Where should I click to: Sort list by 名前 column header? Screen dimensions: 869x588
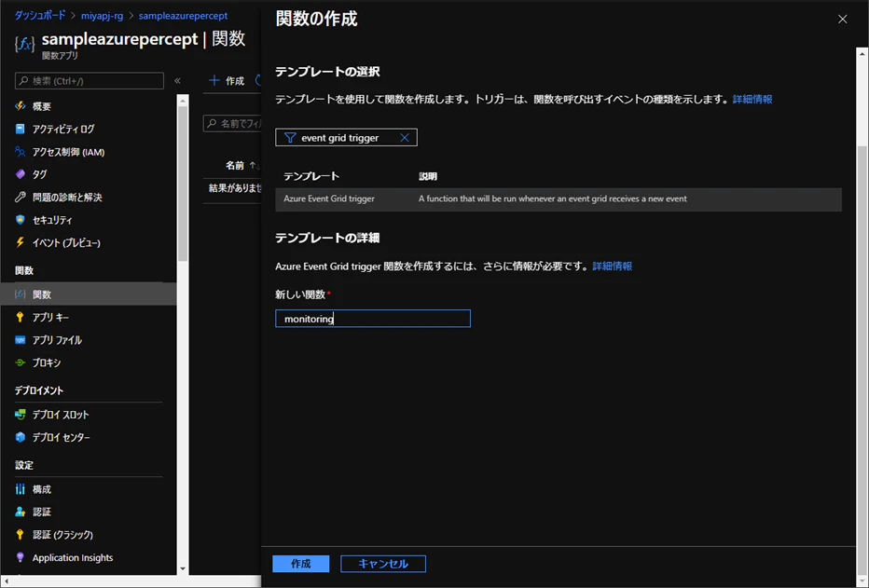[235, 165]
